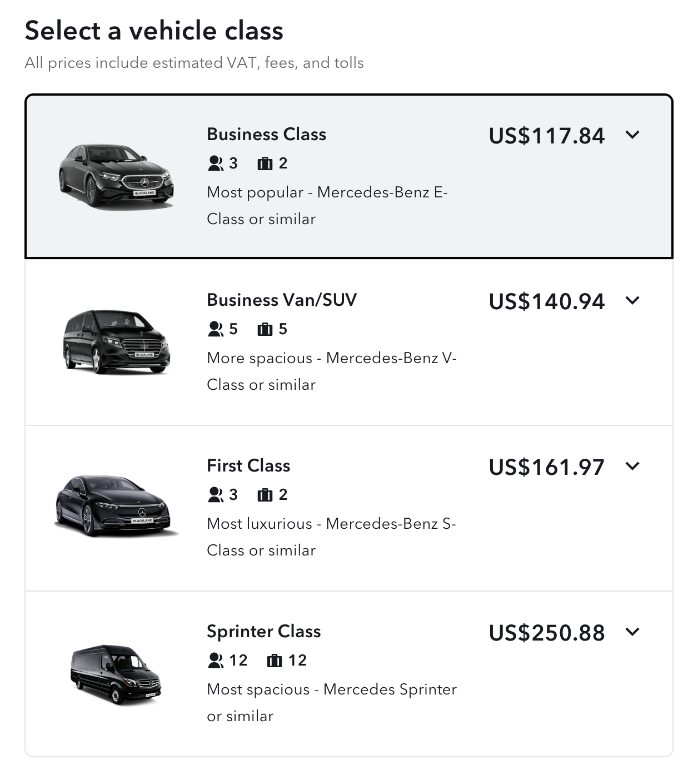
Task: Expand the Business Class price details chevron
Action: (632, 135)
